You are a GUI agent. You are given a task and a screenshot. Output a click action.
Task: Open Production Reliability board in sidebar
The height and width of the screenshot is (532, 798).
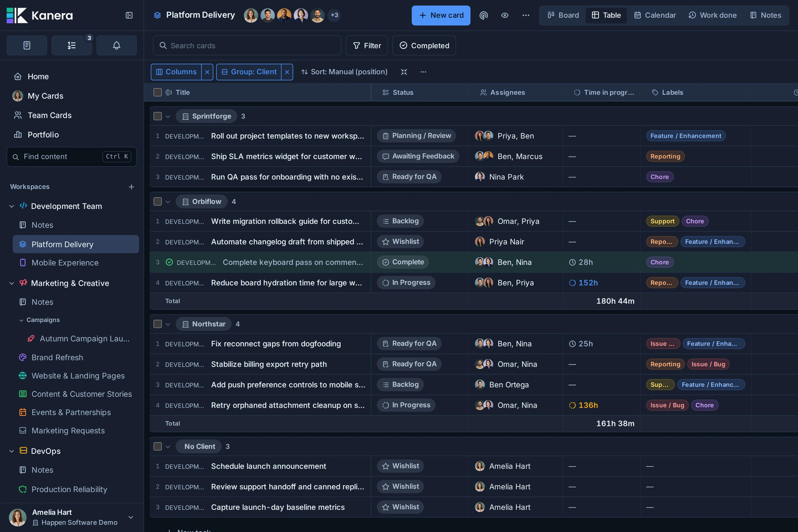tap(69, 489)
